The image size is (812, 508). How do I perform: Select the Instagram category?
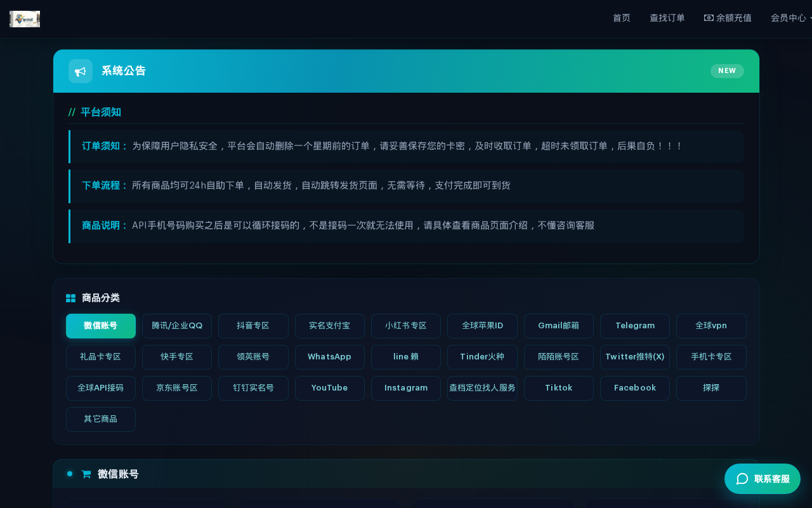[406, 388]
